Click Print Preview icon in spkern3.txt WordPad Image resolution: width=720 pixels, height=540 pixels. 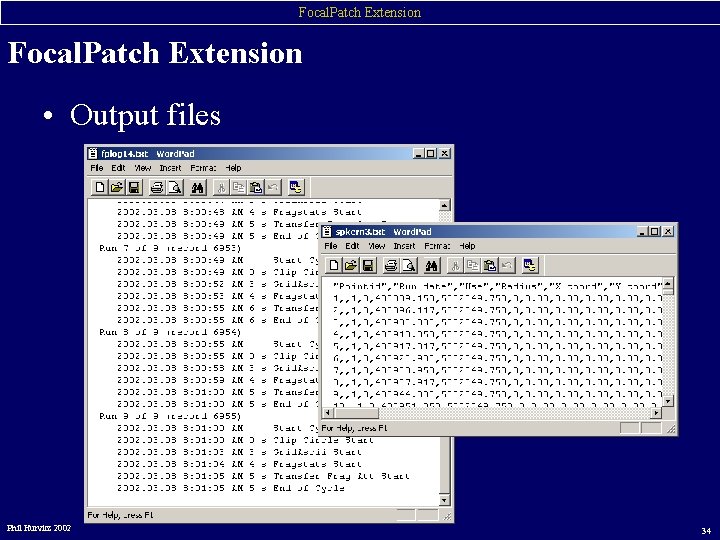409,265
